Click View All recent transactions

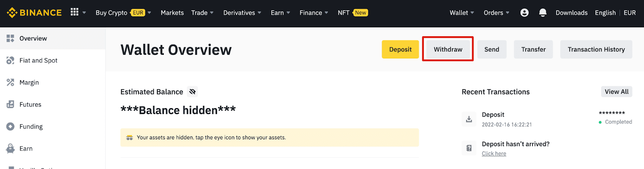click(x=616, y=91)
